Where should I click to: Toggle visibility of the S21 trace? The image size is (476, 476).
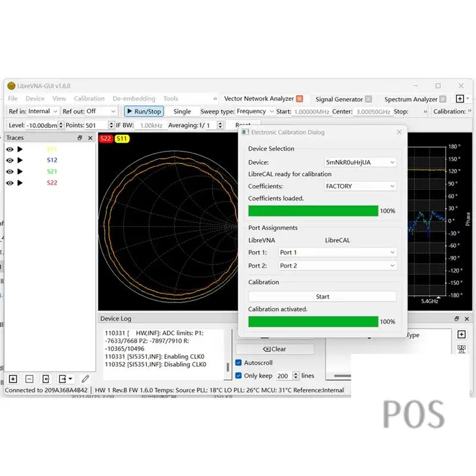click(x=10, y=171)
